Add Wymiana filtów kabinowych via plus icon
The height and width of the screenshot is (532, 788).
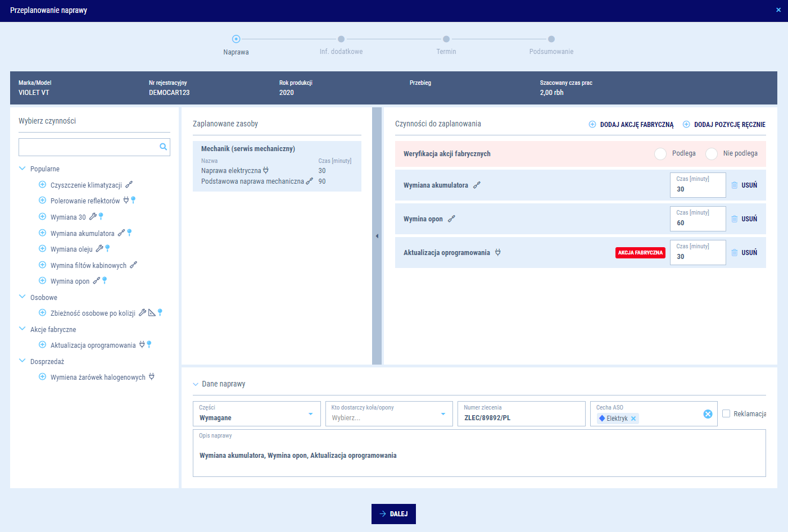[42, 265]
